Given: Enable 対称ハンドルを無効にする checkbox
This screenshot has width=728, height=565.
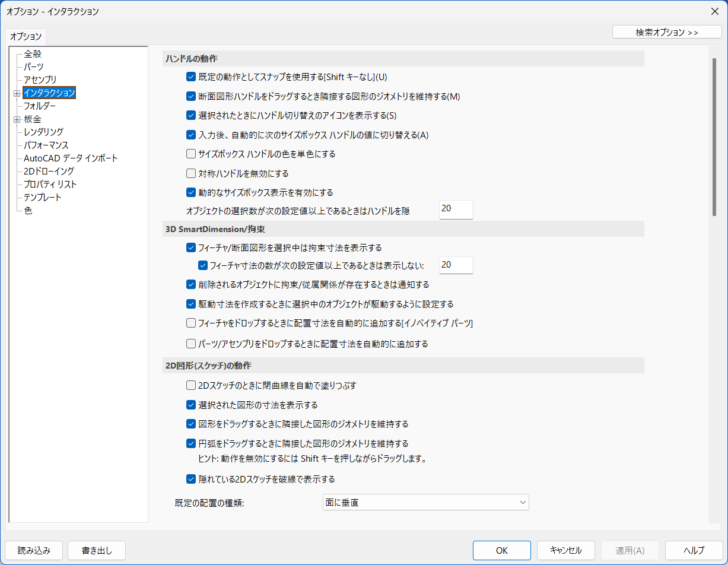Looking at the screenshot, I should click(x=191, y=173).
